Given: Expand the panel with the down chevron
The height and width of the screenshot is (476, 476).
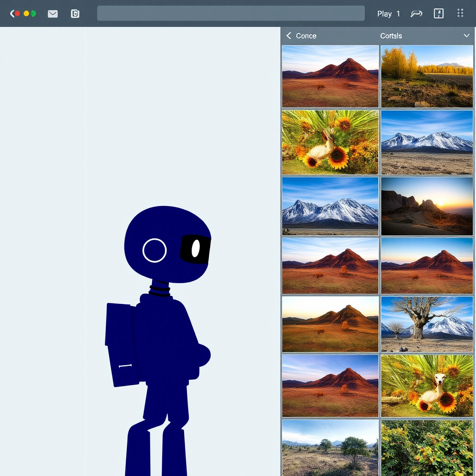Looking at the screenshot, I should tap(466, 35).
